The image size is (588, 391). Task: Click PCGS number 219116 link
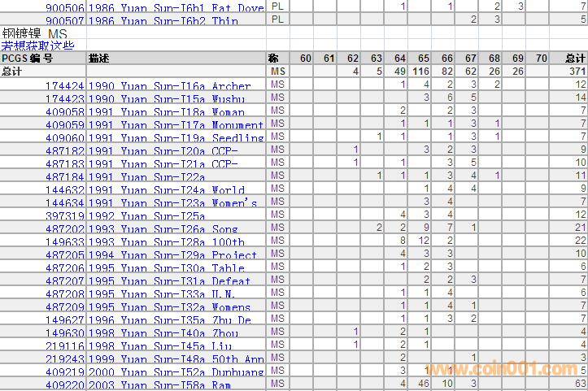(x=64, y=346)
